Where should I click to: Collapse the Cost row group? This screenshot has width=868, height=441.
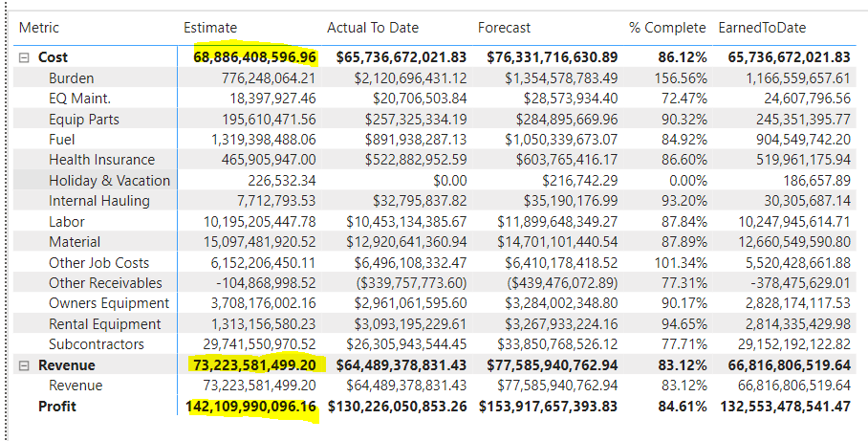coord(24,57)
